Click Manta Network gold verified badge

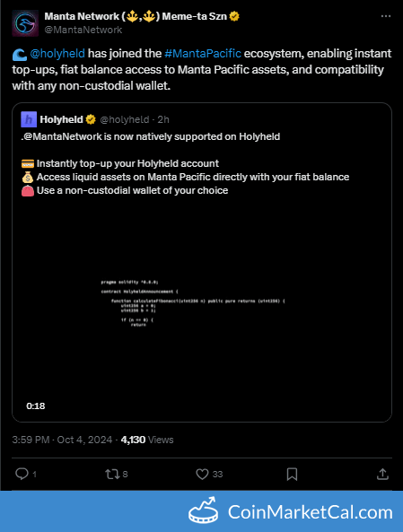(234, 16)
